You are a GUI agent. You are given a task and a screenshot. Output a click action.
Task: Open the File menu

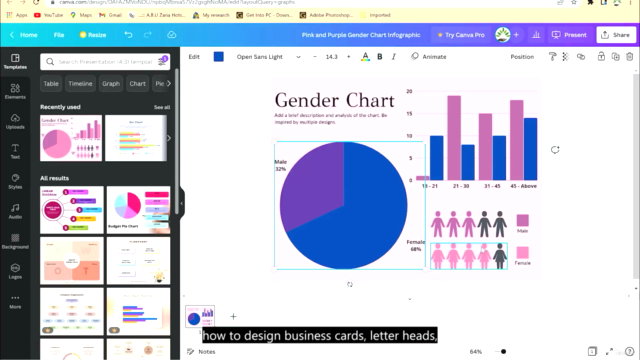(x=59, y=35)
